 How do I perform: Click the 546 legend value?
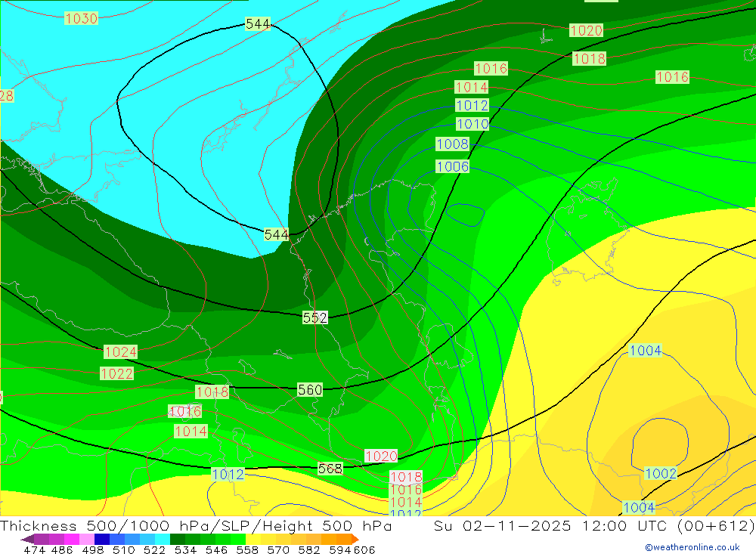[x=216, y=549]
